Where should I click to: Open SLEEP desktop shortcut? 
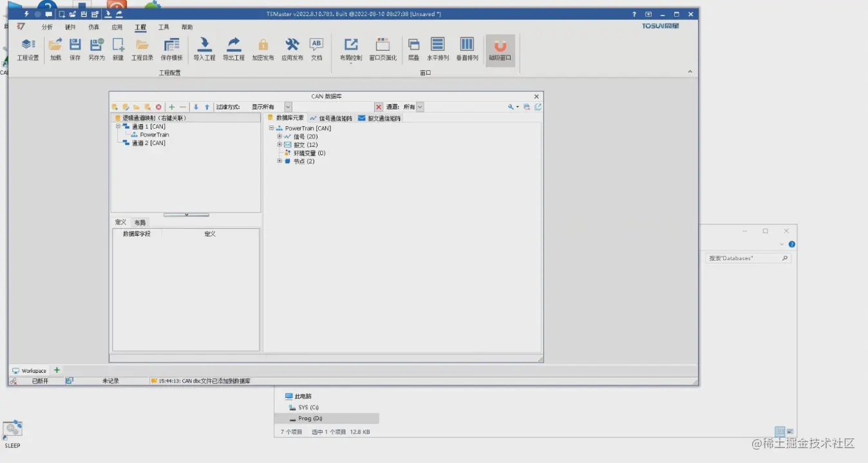pyautogui.click(x=12, y=435)
